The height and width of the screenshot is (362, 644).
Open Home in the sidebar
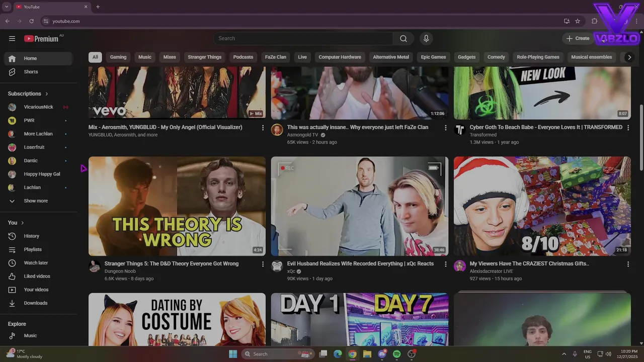pos(38,58)
